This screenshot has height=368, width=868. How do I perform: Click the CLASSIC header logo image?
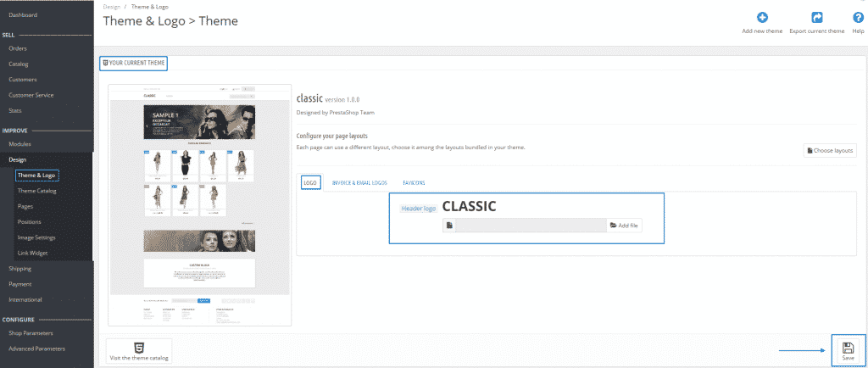click(x=469, y=206)
